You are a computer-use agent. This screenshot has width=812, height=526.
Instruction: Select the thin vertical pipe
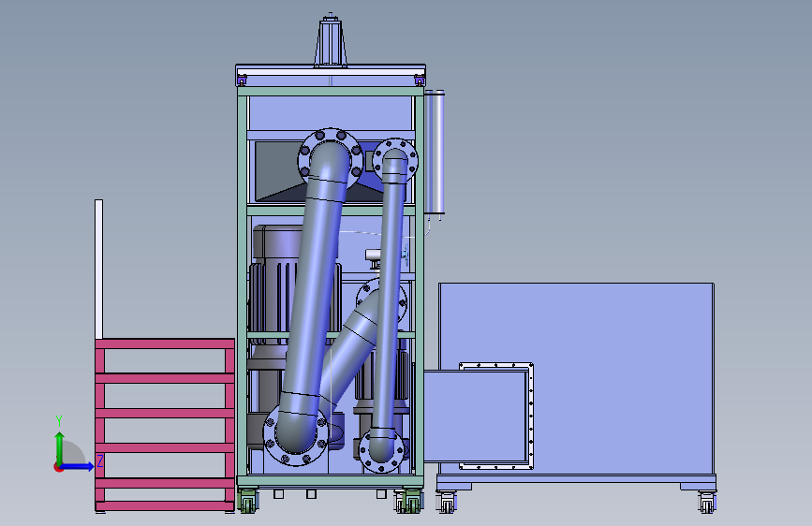tap(390, 305)
